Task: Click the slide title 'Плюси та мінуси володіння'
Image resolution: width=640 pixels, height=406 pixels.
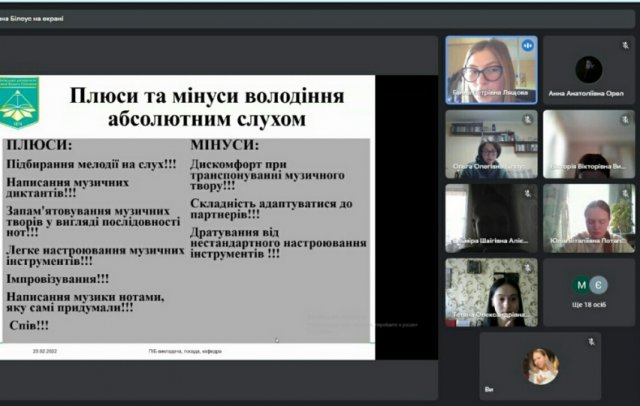Action: click(207, 96)
